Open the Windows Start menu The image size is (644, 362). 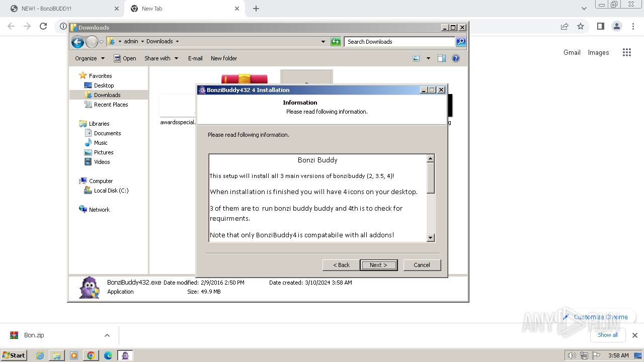[14, 355]
